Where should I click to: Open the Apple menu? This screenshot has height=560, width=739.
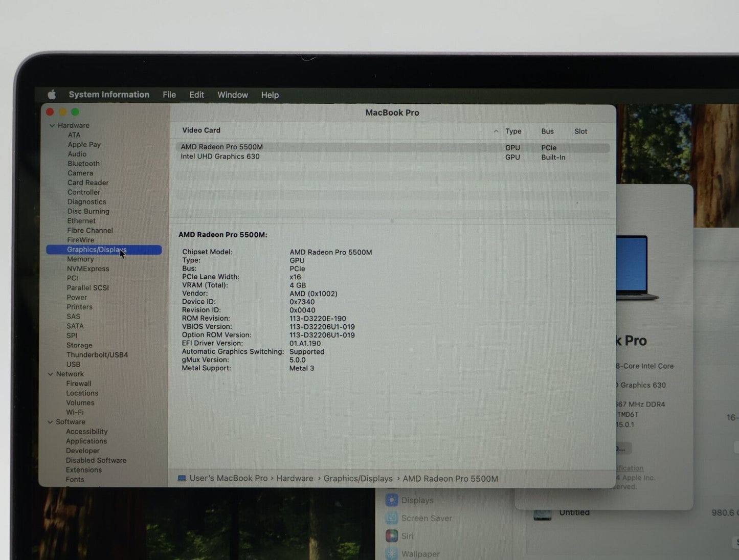52,95
